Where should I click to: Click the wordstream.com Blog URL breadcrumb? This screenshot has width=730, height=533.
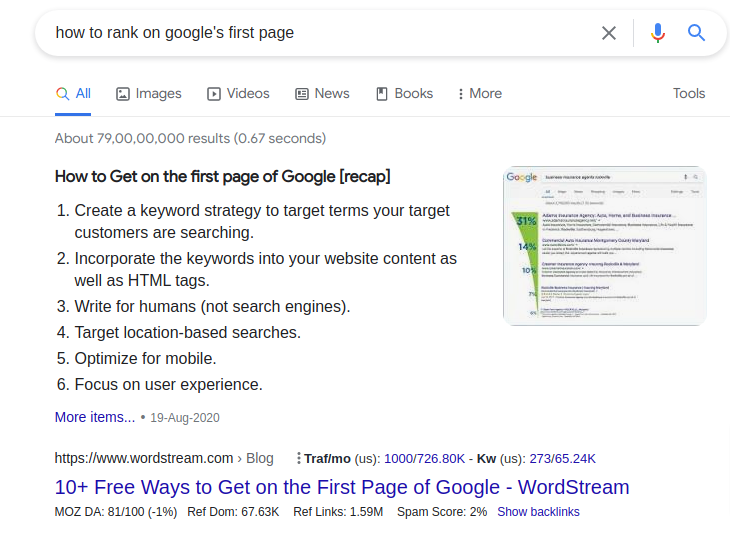(x=164, y=458)
